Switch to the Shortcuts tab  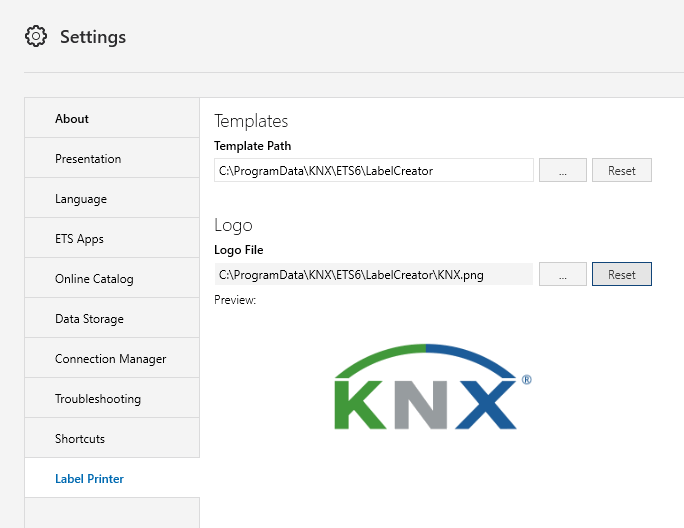tap(112, 439)
